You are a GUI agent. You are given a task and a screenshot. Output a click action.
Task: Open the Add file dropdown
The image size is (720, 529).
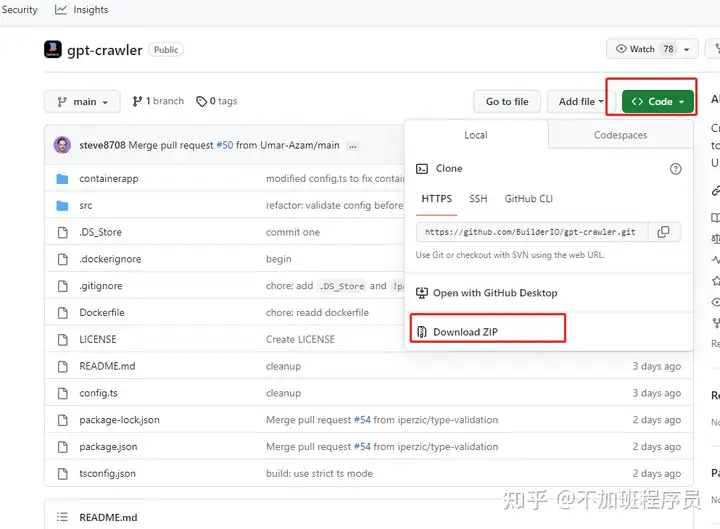[581, 101]
